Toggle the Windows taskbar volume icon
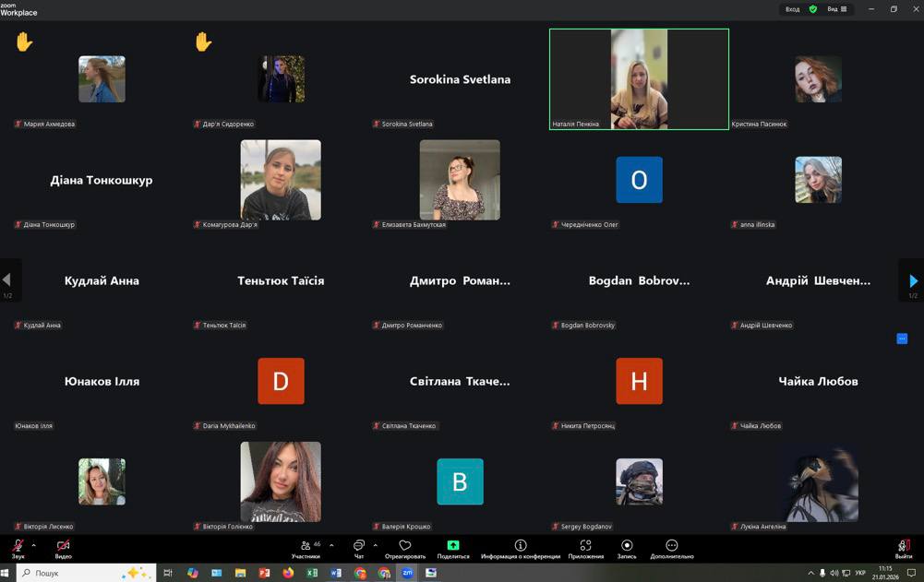Screen dimensions: 924x582 [x=834, y=573]
